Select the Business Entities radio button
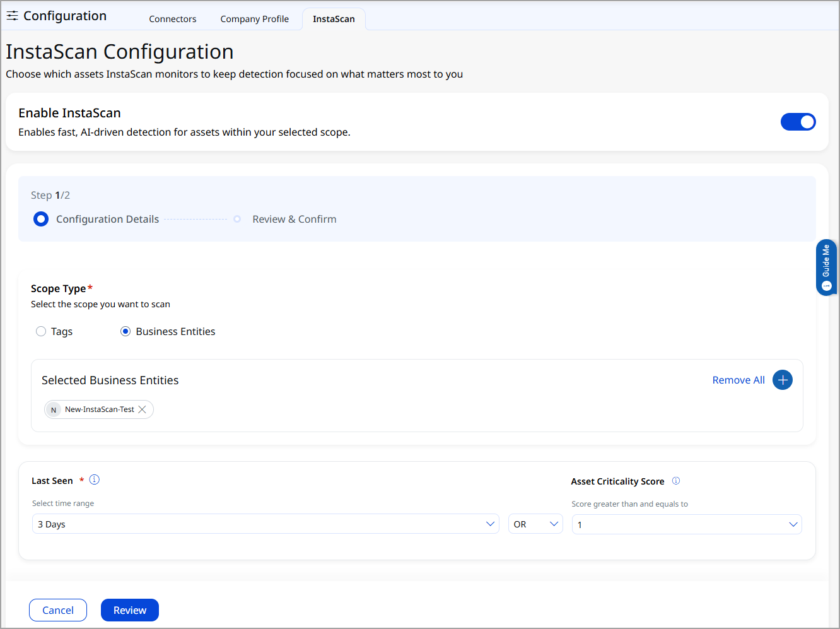The image size is (840, 629). click(125, 331)
